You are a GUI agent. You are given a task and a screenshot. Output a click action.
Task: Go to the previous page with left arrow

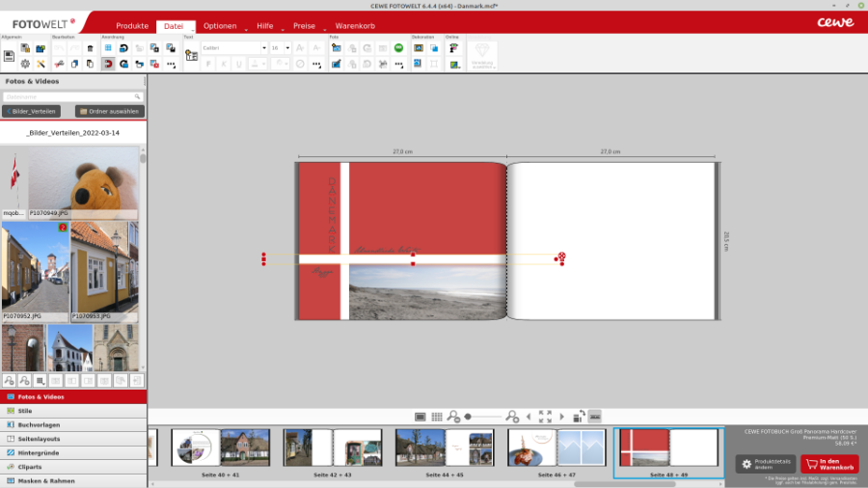(528, 417)
